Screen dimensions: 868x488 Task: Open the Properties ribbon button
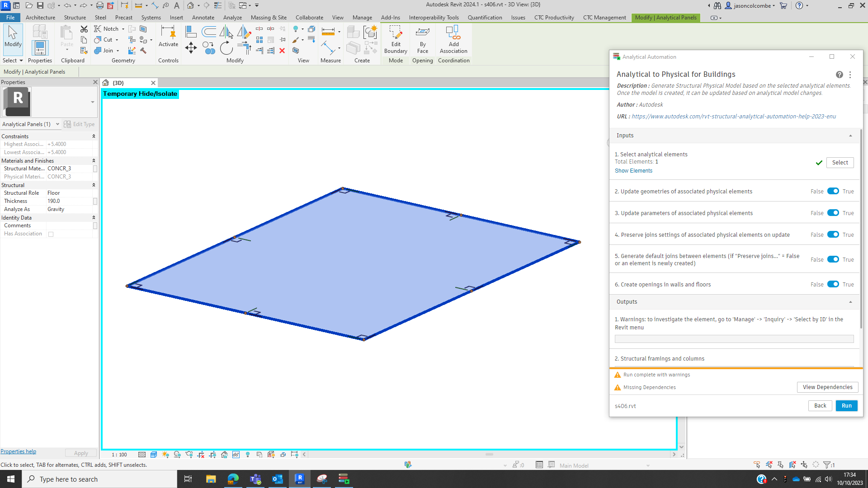tap(40, 48)
